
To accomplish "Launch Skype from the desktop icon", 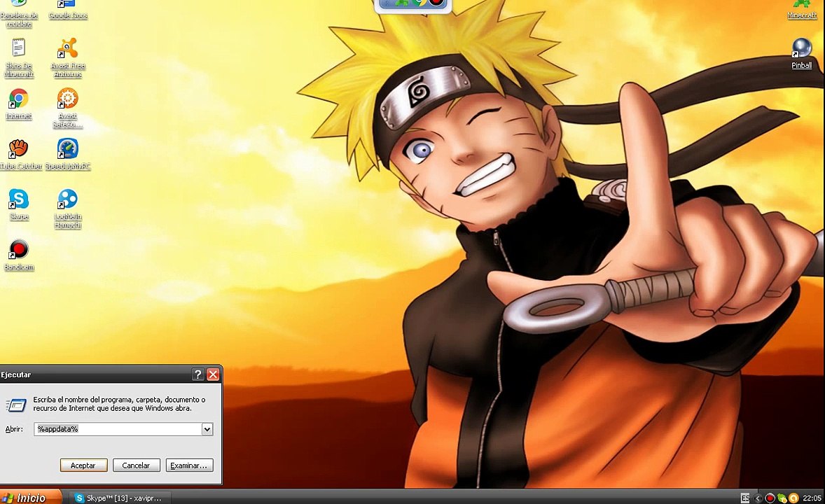I will (19, 204).
